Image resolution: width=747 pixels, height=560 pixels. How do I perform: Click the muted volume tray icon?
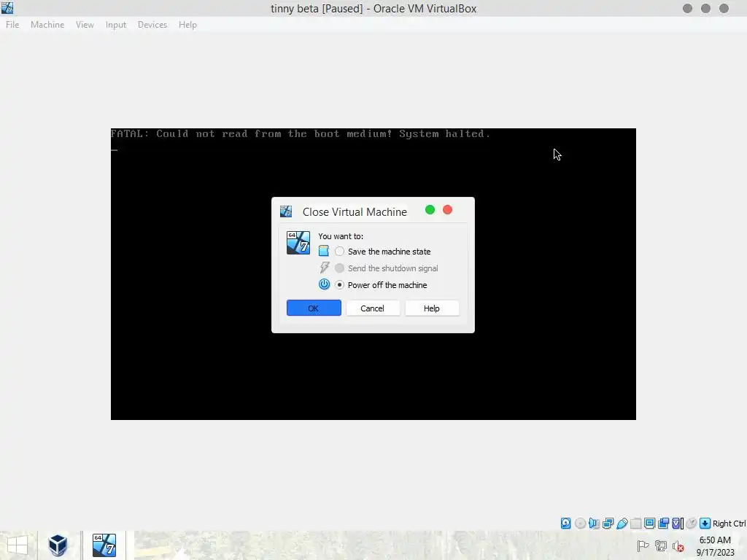tap(678, 546)
